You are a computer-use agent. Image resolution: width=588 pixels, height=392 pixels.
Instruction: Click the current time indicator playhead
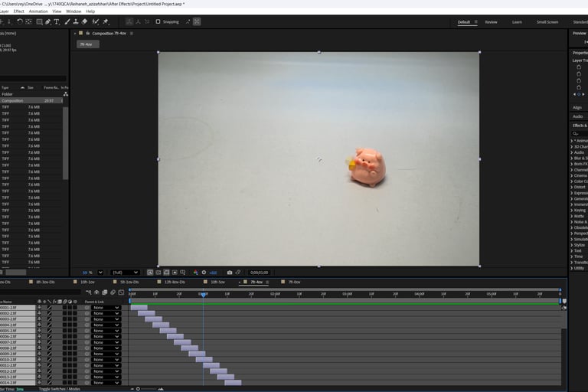click(203, 295)
